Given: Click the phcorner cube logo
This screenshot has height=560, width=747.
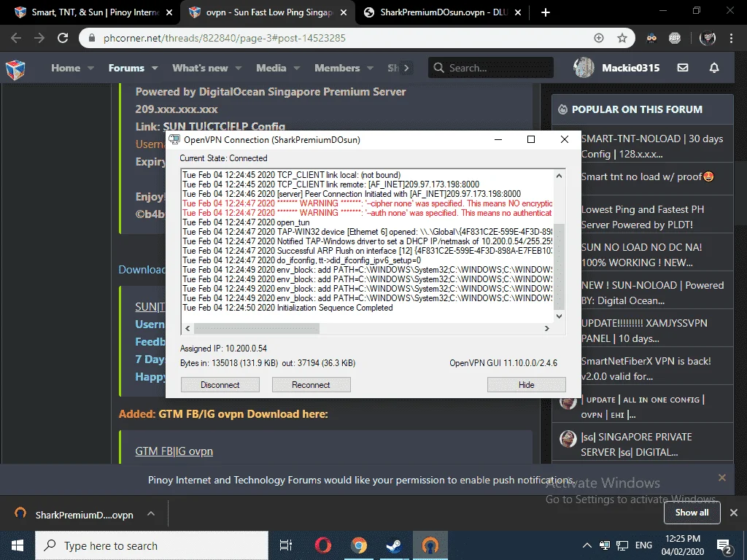Looking at the screenshot, I should coord(16,69).
